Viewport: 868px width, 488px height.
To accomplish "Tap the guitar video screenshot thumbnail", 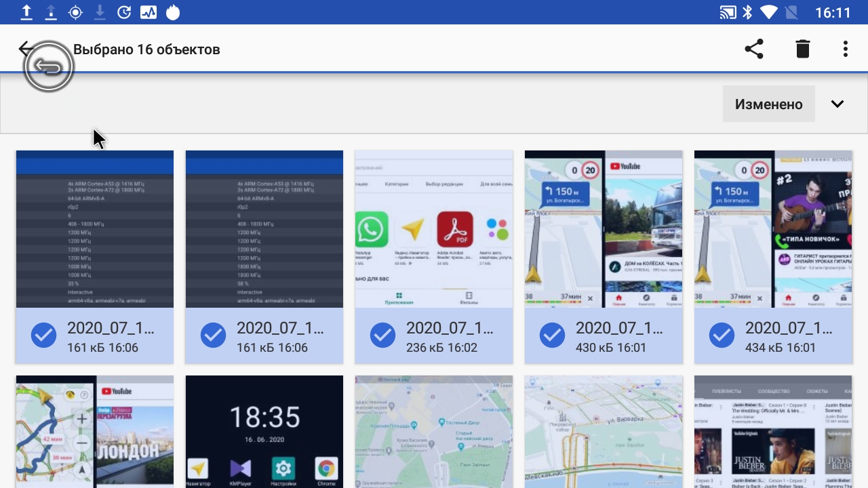I will 773,229.
